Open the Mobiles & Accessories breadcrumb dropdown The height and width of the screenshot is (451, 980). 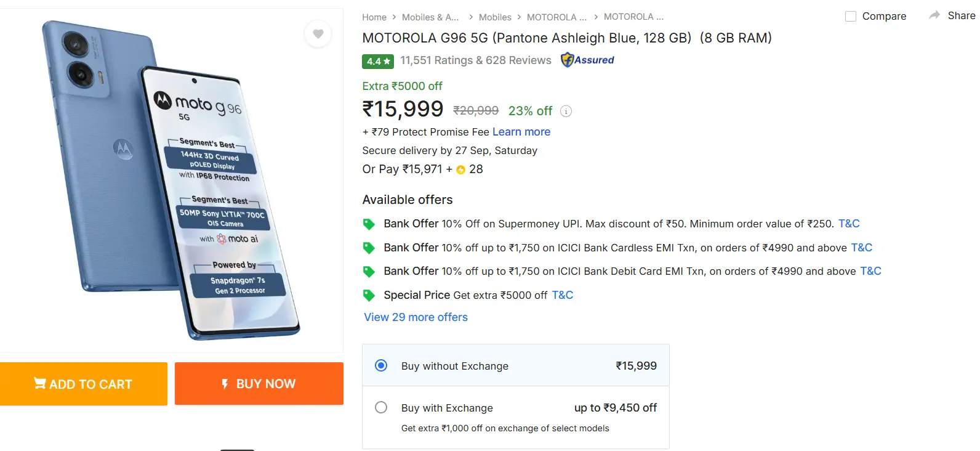coord(430,17)
